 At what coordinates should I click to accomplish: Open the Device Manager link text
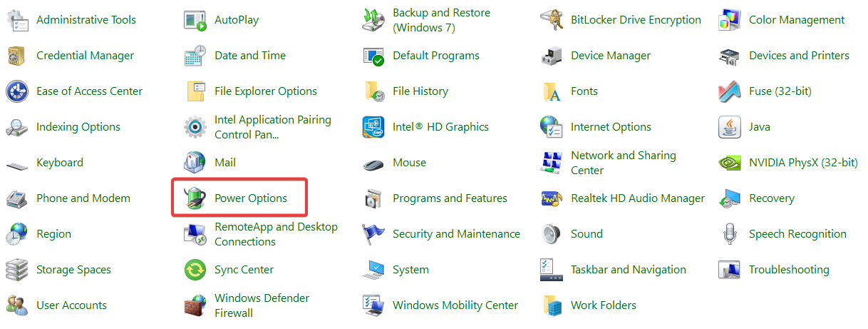pyautogui.click(x=611, y=56)
